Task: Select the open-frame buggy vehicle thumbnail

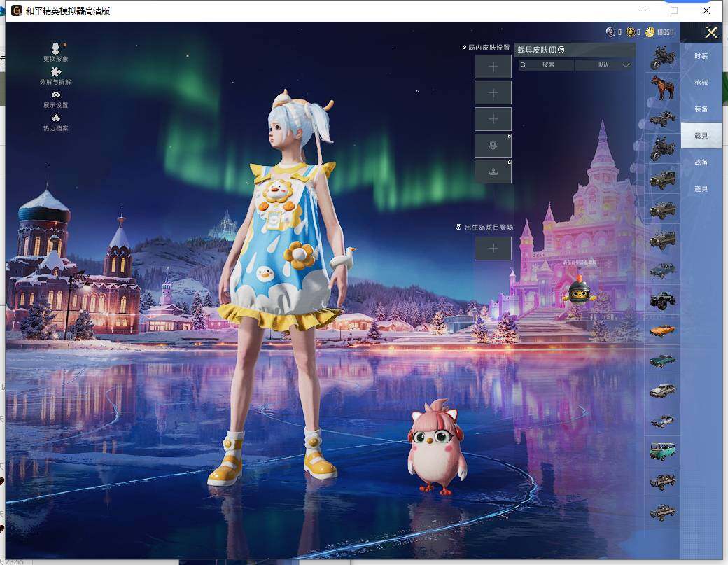Action: coord(662,119)
